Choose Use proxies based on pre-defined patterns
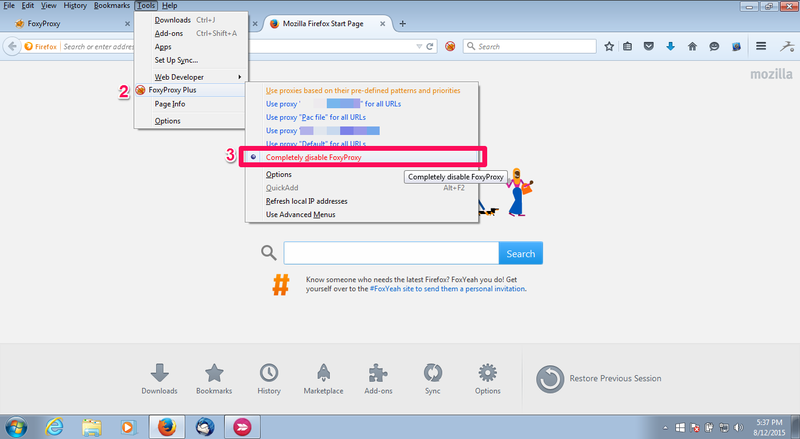Screen dimensions: 800x439 click(362, 90)
